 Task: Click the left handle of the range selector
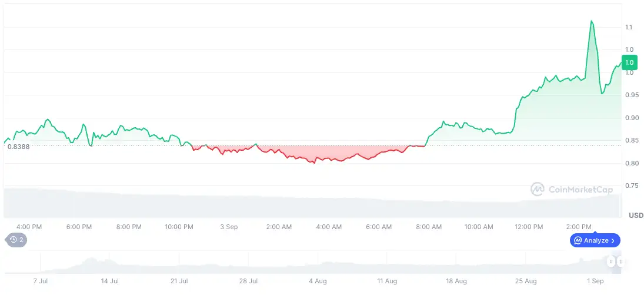pos(611,261)
